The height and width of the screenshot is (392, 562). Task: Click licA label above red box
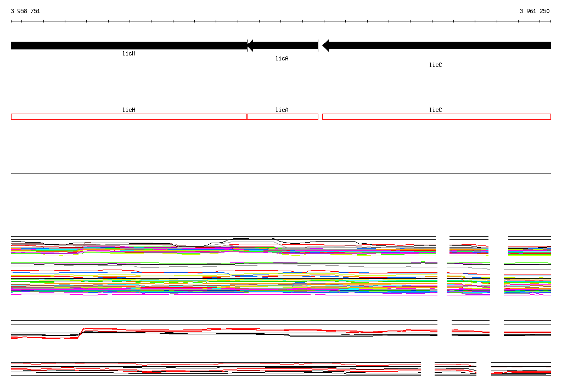(x=282, y=110)
